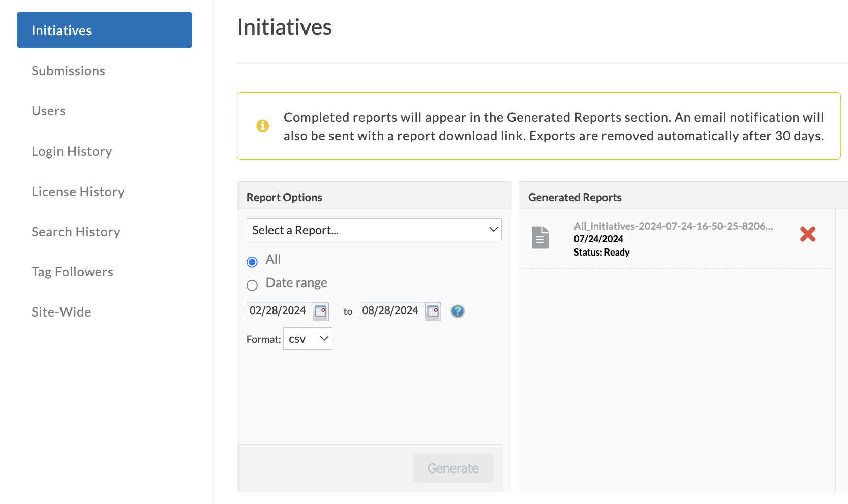Open the Users sidebar item
848x504 pixels.
(x=48, y=111)
